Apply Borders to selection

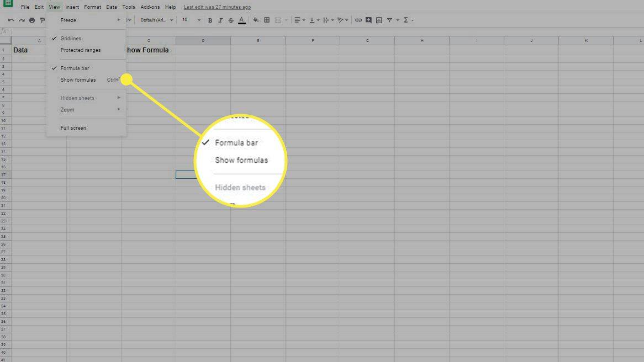[266, 20]
